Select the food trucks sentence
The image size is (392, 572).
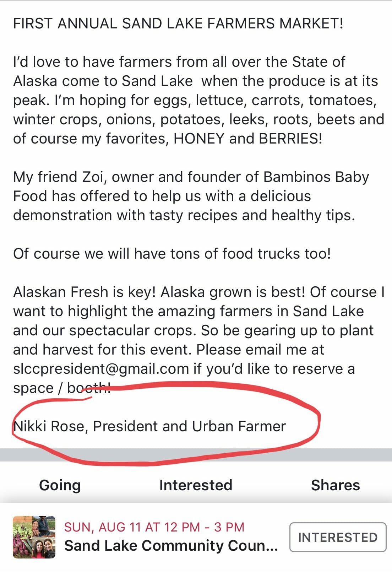pos(172,254)
